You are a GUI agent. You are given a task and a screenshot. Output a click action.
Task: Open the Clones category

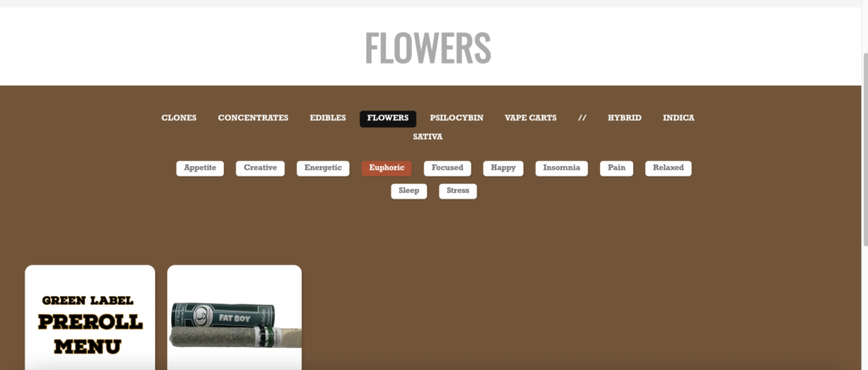click(179, 118)
